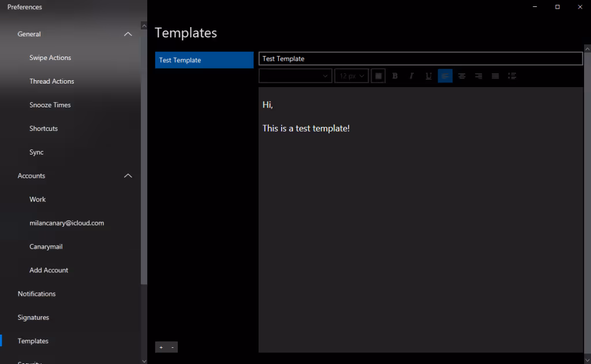Click sidebar scrollbar down arrow
This screenshot has width=591, height=364.
(x=144, y=361)
